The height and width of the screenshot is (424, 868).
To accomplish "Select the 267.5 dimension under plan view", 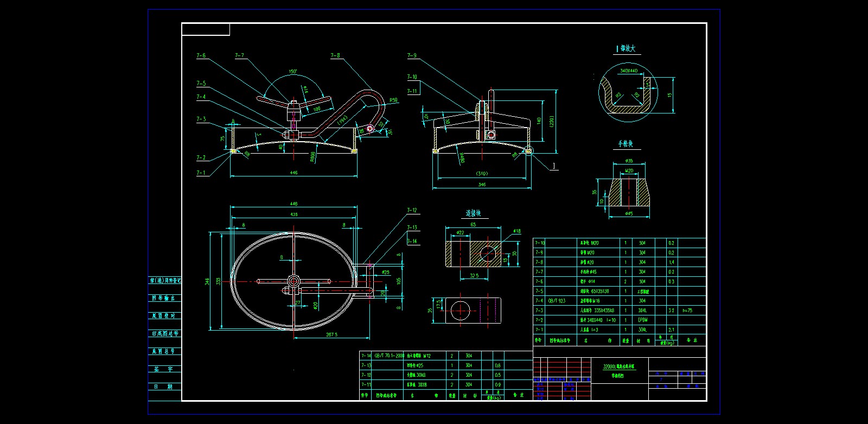I will click(331, 334).
